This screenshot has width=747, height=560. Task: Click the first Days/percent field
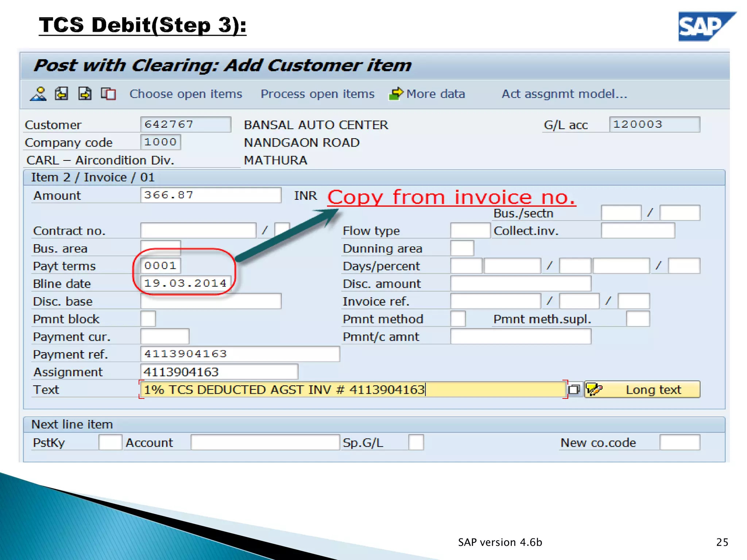[x=467, y=265]
